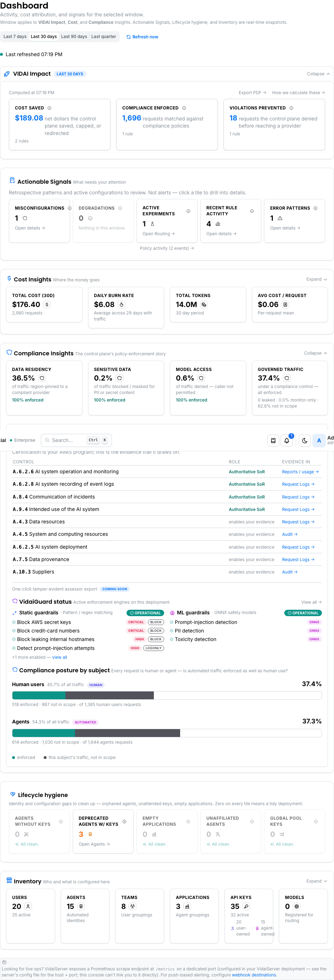This screenshot has width=334, height=980.
Task: Collapse the VIDAI Impact section
Action: (x=318, y=74)
